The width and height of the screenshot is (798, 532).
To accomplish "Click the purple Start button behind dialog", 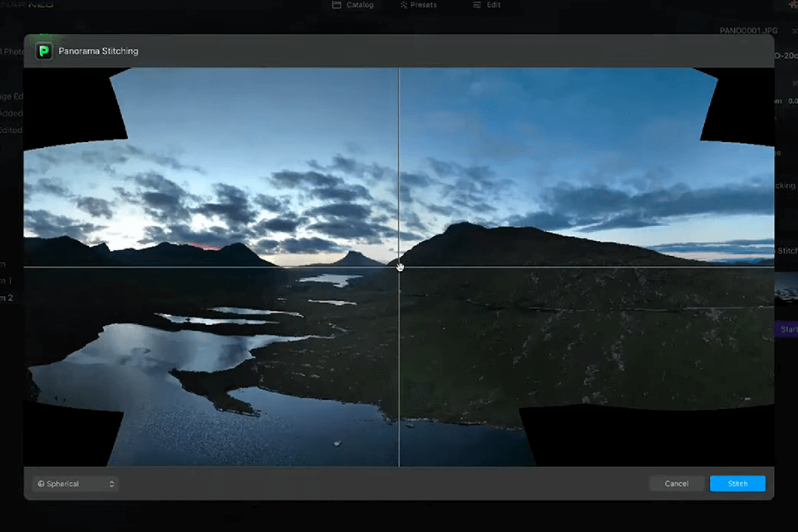I will coord(787,329).
